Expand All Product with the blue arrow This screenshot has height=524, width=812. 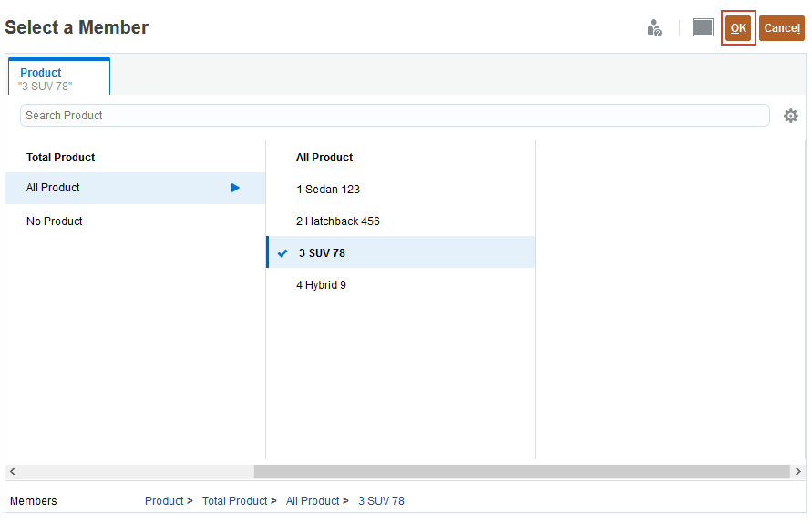click(235, 188)
